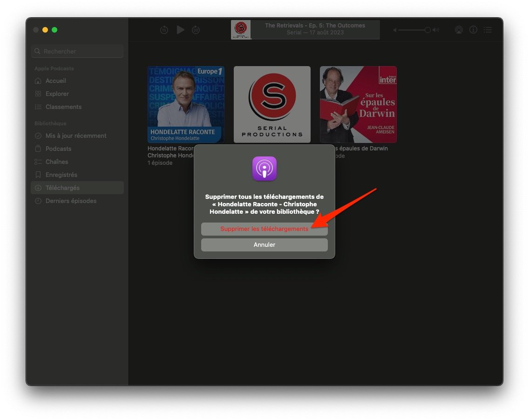This screenshot has width=529, height=420.
Task: Open the Serial Productions podcast artwork
Action: coord(272,105)
